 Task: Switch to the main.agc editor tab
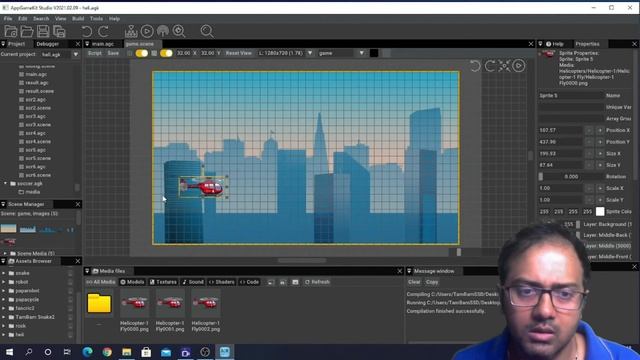coord(103,44)
